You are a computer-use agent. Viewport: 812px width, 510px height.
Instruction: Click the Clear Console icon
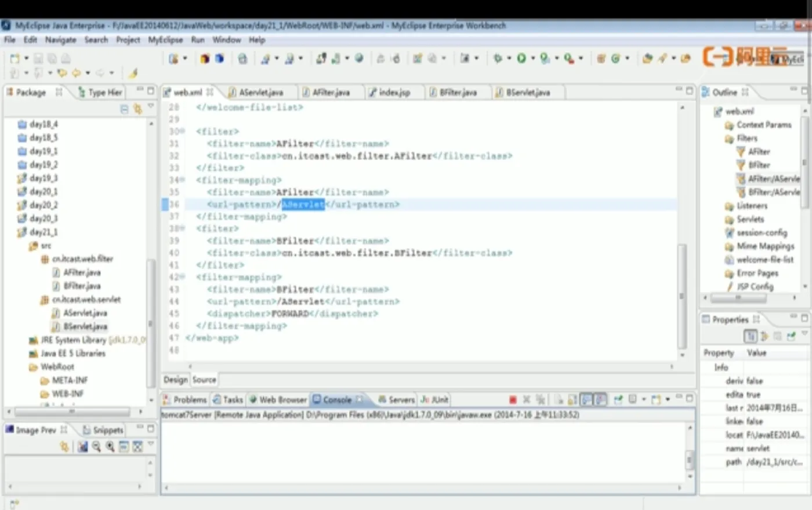point(559,399)
